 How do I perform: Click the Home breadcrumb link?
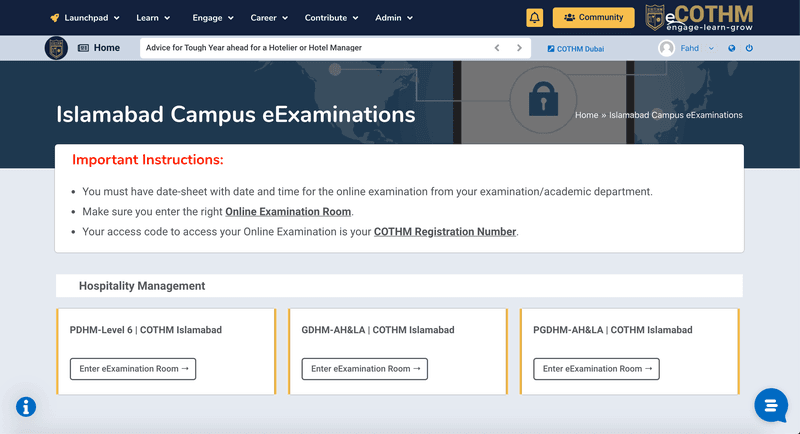point(586,115)
